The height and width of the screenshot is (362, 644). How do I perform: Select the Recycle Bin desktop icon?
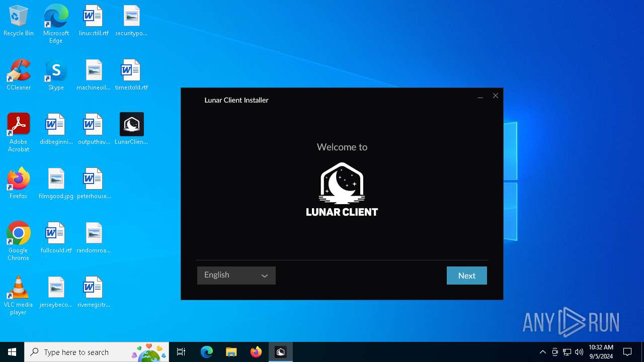coord(19,21)
